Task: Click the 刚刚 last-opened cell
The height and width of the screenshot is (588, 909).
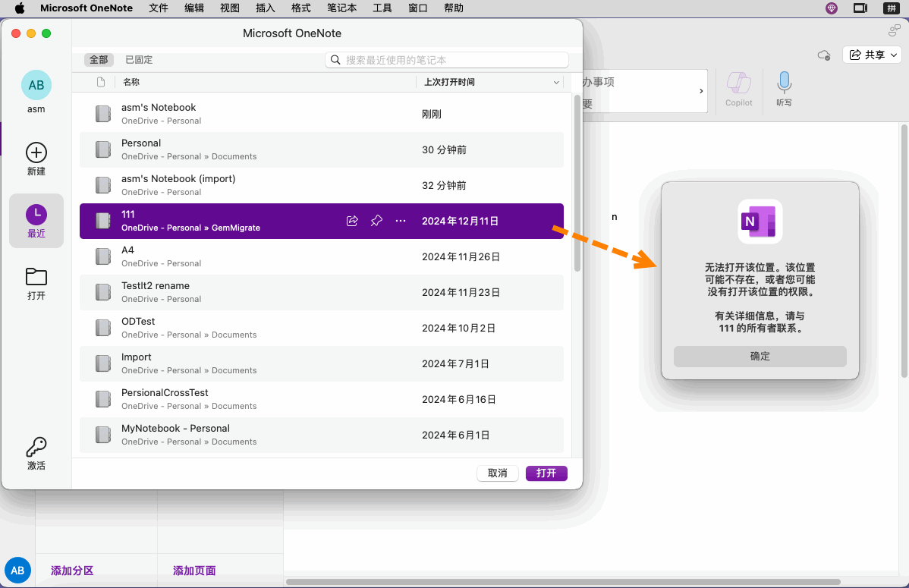Action: click(x=431, y=115)
